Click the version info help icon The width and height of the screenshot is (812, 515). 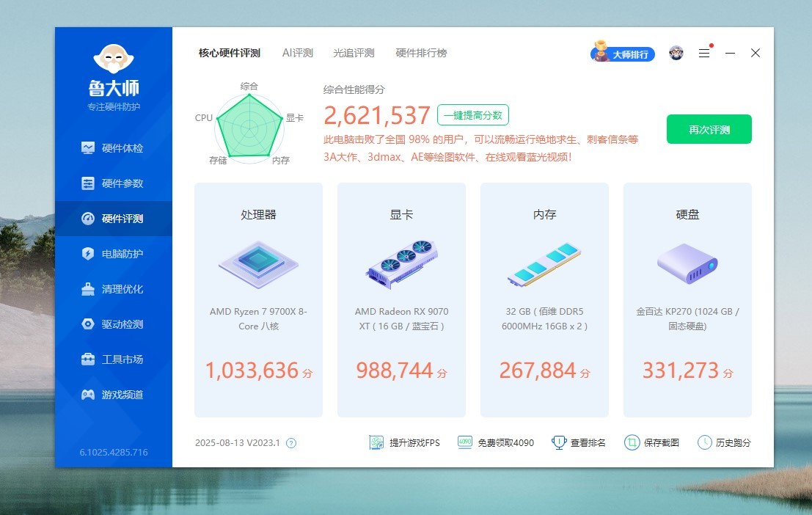tap(291, 443)
